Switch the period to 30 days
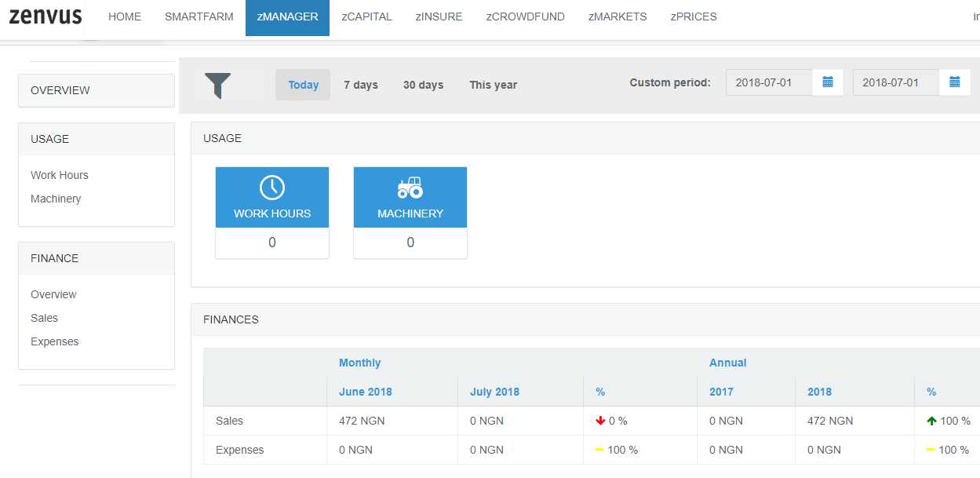This screenshot has height=478, width=980. [423, 85]
